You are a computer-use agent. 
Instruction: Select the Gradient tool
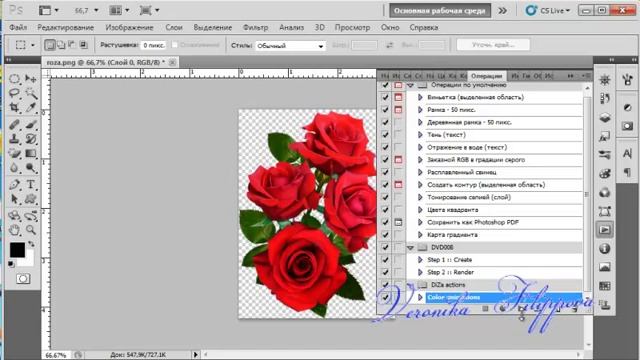coord(31,153)
